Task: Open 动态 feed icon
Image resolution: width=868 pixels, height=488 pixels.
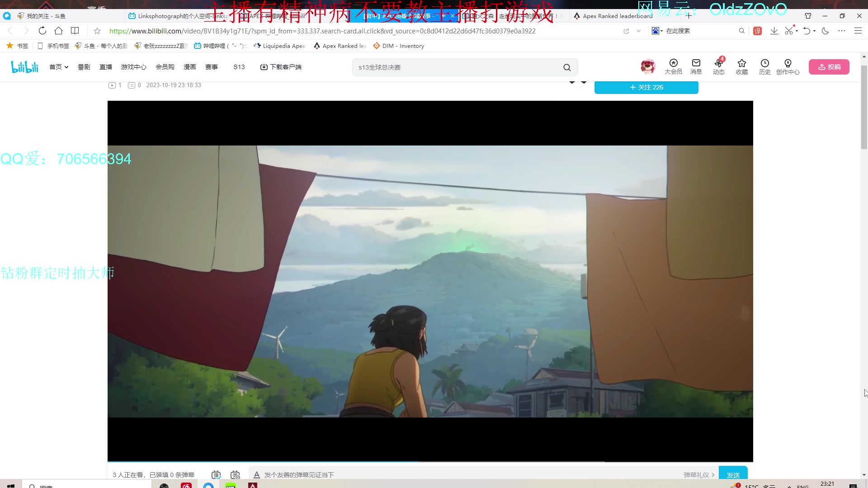Action: (x=719, y=67)
